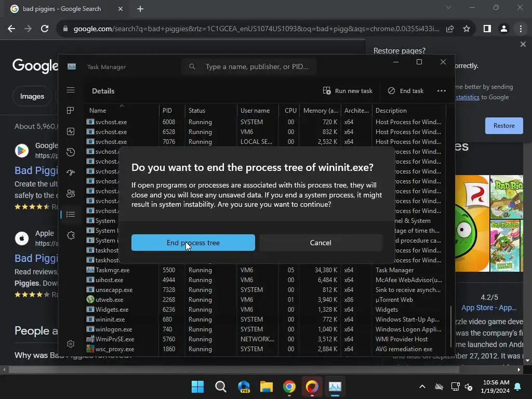
Task: Open Windows Start button
Action: pos(197,387)
